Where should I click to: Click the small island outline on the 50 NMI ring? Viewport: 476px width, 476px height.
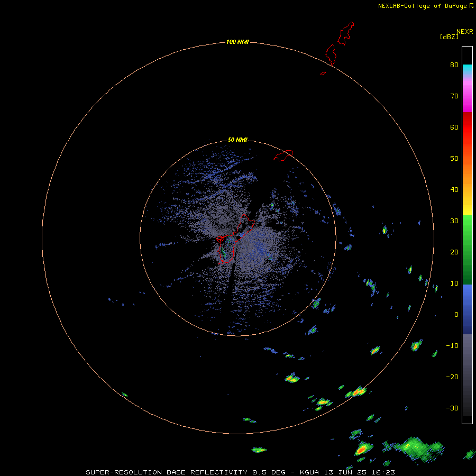[283, 155]
